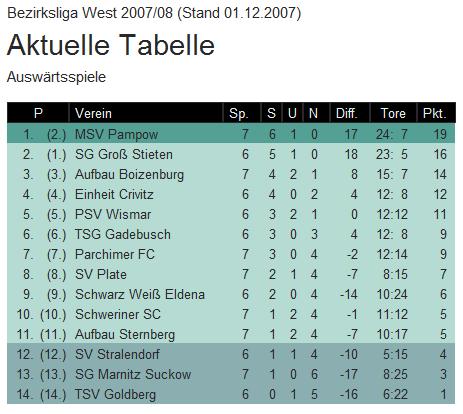The width and height of the screenshot is (463, 414).
Task: Click the Aktuelle Tabelle heading
Action: [x=111, y=45]
